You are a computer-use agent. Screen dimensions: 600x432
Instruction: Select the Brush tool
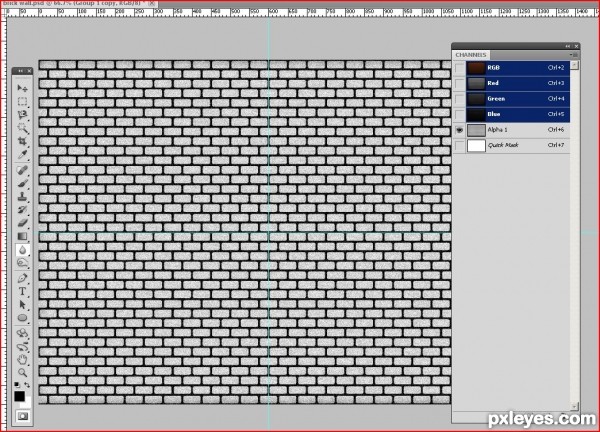22,183
